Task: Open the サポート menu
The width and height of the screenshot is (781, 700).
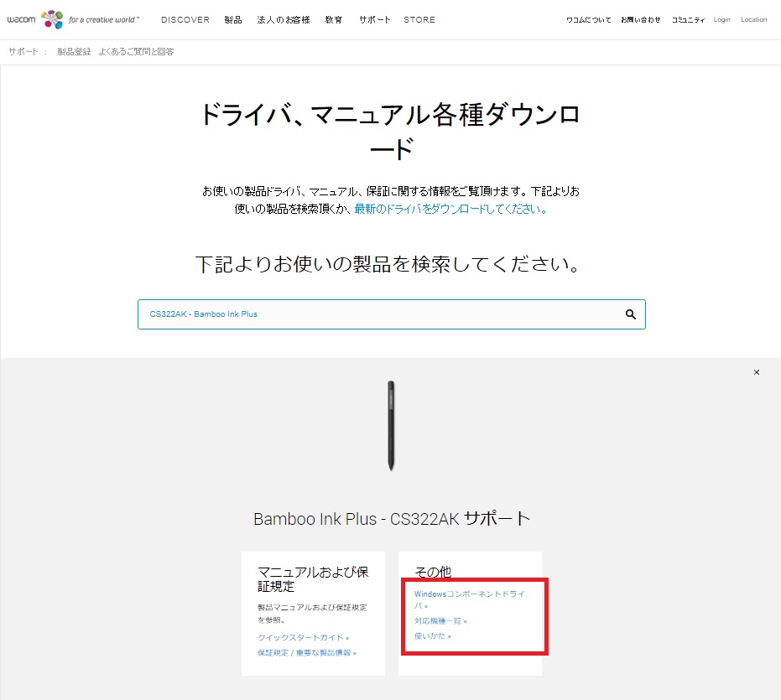Action: [374, 20]
